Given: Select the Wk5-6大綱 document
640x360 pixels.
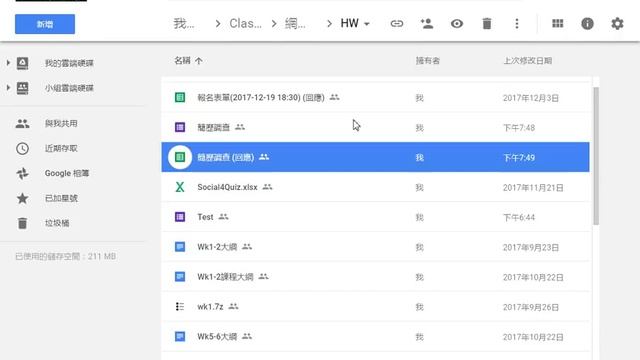Looking at the screenshot, I should coord(376,336).
